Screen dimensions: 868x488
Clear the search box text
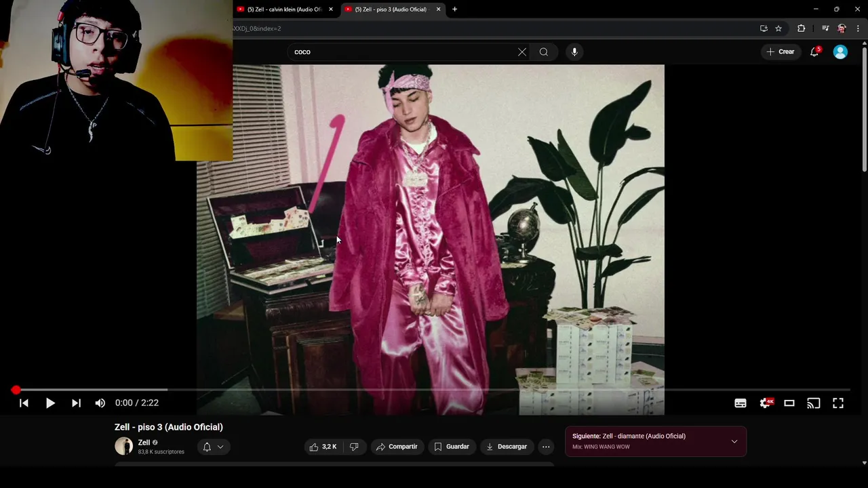click(522, 52)
